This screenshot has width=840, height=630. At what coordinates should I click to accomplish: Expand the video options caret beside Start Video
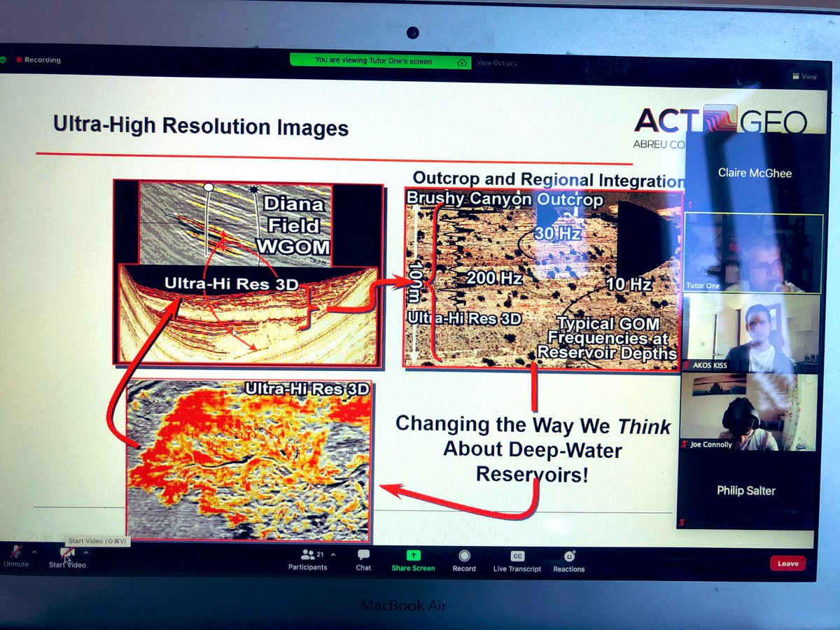pyautogui.click(x=87, y=552)
